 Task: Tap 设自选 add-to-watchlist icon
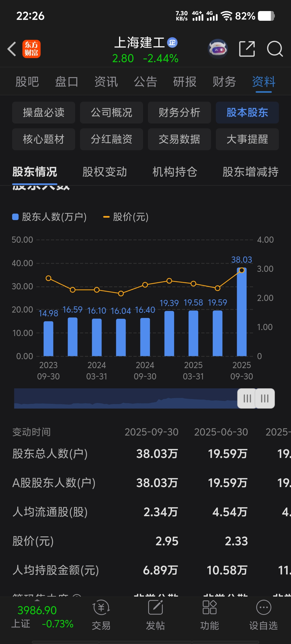click(x=264, y=615)
